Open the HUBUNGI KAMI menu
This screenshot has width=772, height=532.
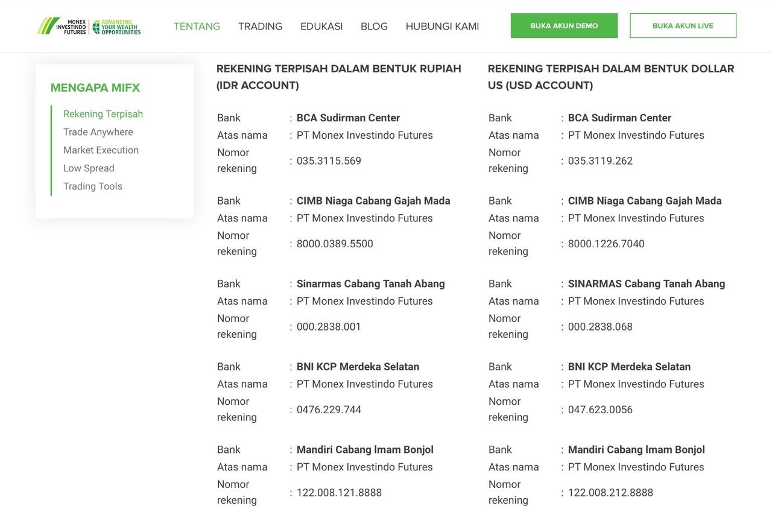pyautogui.click(x=443, y=27)
